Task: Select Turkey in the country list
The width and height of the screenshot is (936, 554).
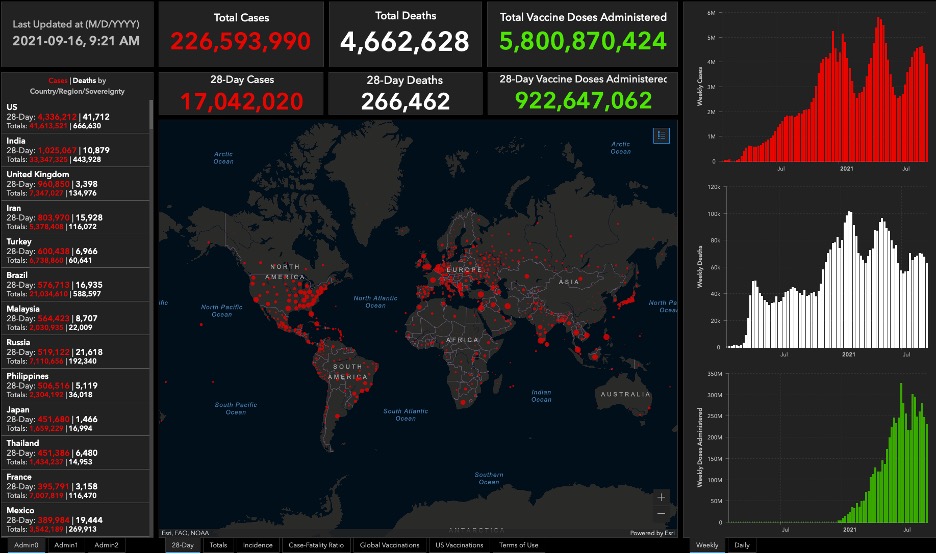Action: pyautogui.click(x=76, y=251)
